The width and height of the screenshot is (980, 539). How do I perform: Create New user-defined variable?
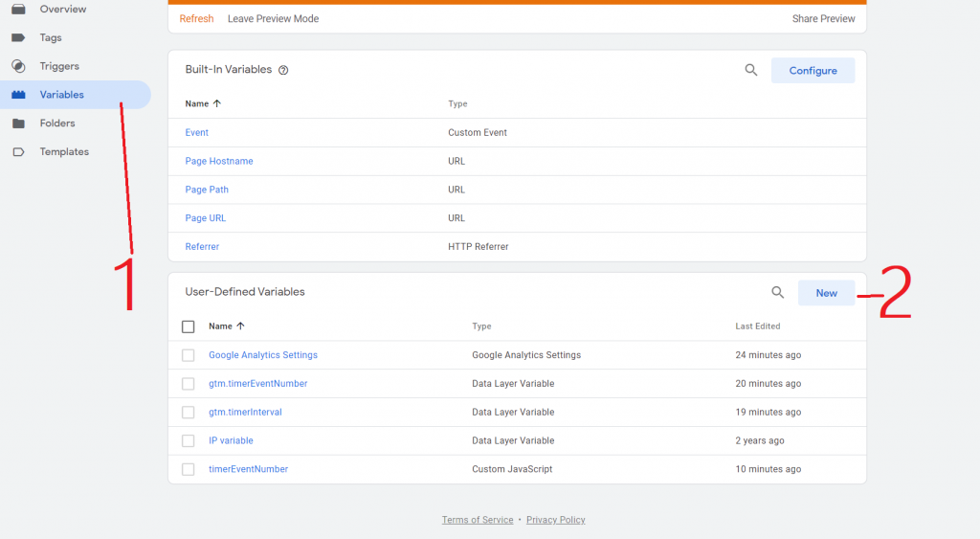[826, 293]
